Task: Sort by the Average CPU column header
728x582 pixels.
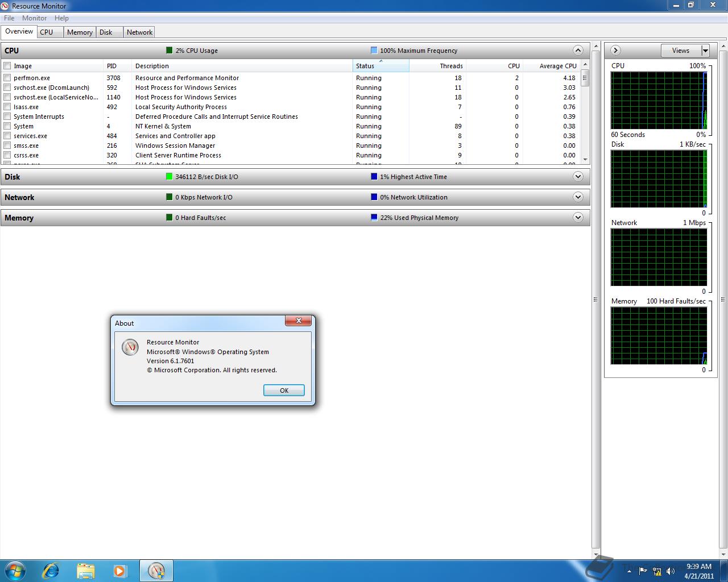Action: (551, 66)
